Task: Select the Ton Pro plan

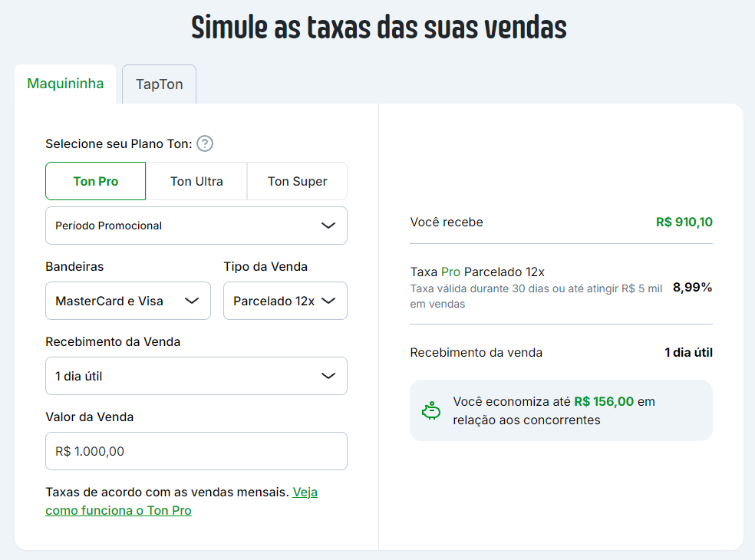Action: pyautogui.click(x=95, y=181)
